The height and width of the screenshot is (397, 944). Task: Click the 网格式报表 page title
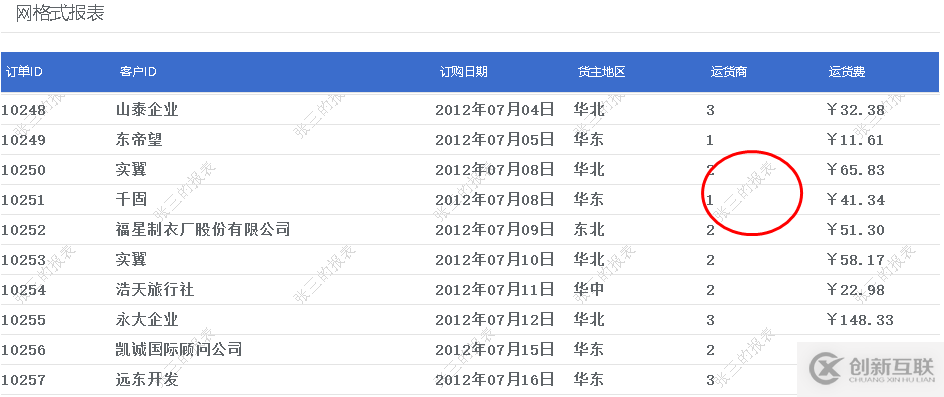point(60,13)
